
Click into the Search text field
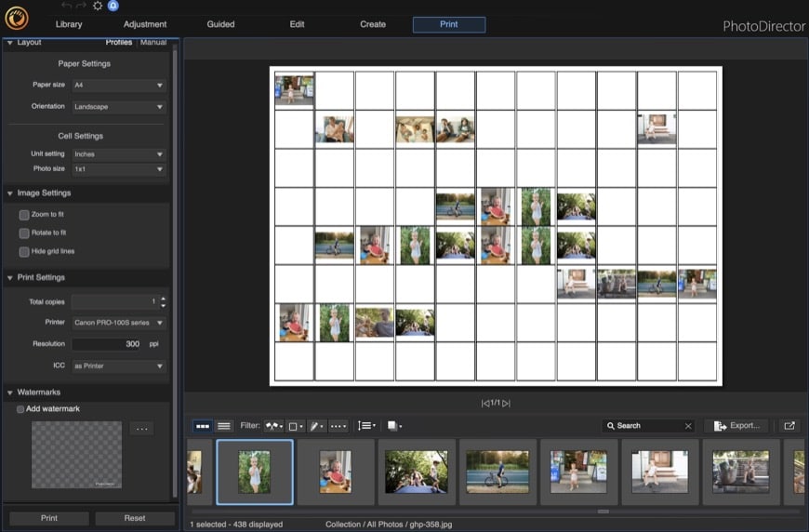click(649, 426)
